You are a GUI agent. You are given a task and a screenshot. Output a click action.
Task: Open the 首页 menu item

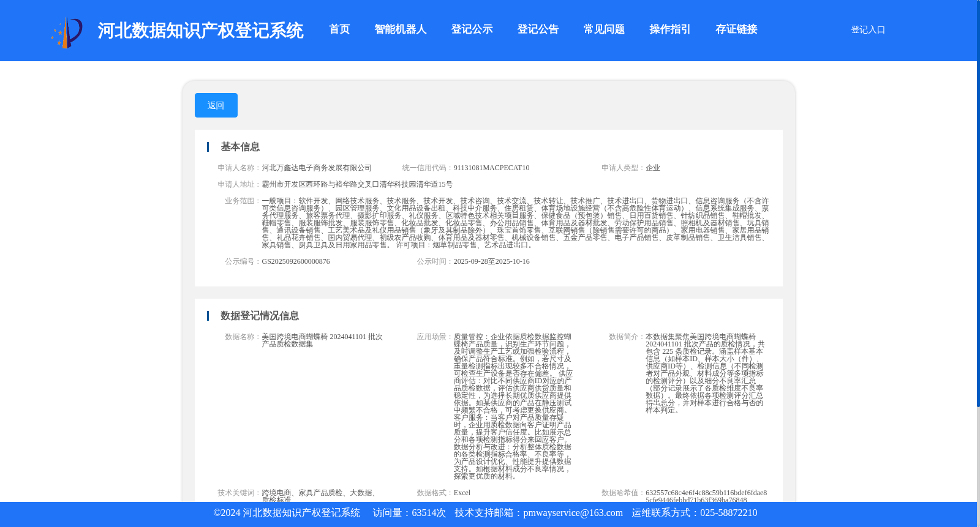coord(339,29)
